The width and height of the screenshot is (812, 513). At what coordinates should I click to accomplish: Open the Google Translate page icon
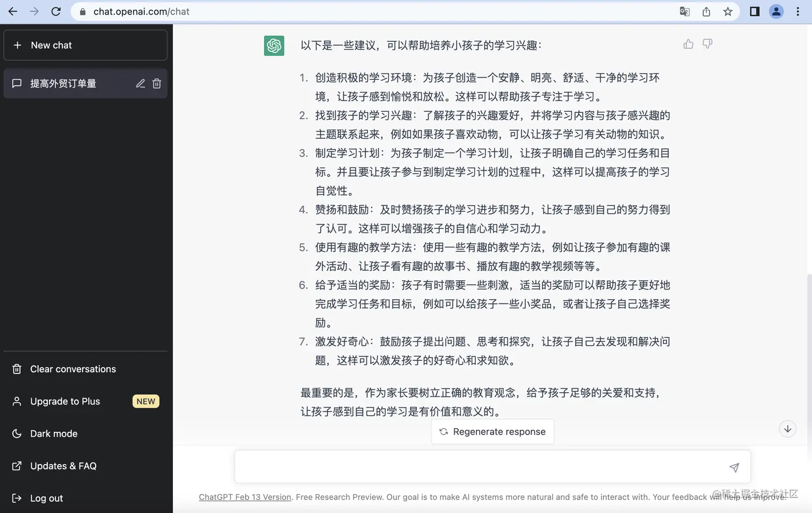point(685,11)
